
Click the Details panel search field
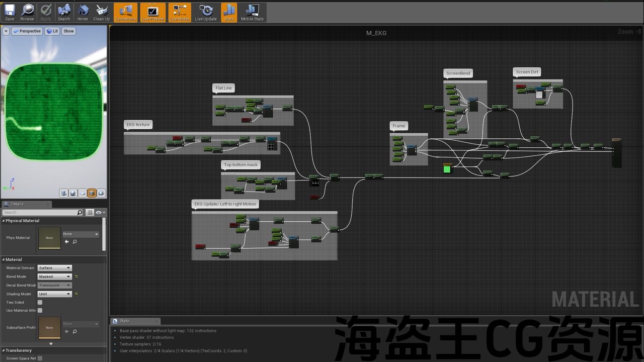(40, 213)
